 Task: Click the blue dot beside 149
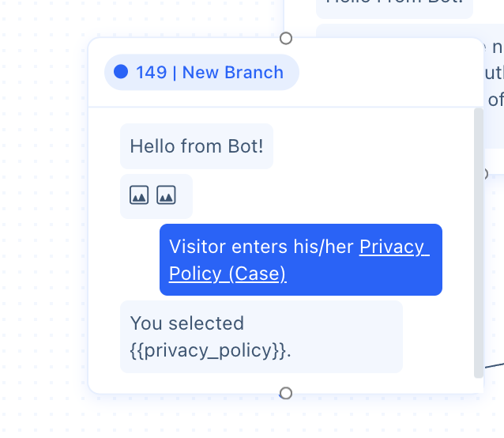121,72
